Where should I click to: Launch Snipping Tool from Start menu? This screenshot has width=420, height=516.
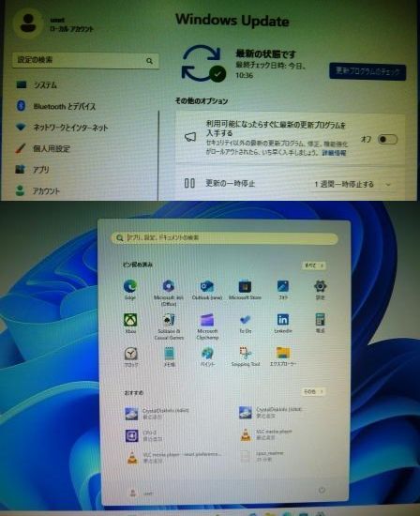(245, 357)
